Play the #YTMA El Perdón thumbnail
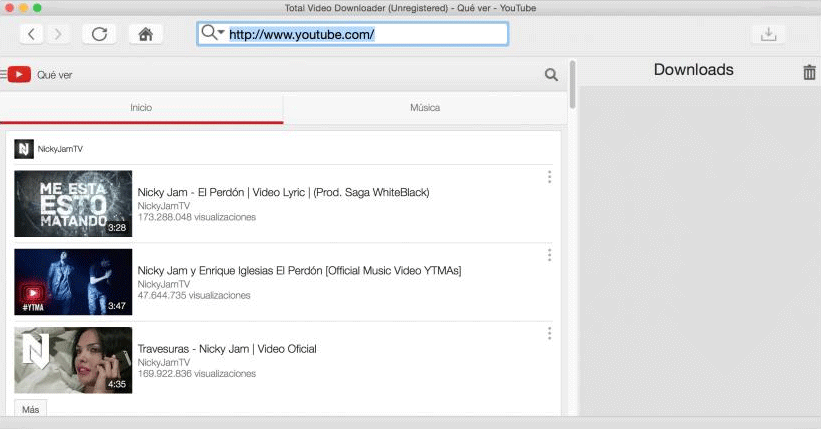Viewport: 821px width, 429px height. tap(73, 282)
